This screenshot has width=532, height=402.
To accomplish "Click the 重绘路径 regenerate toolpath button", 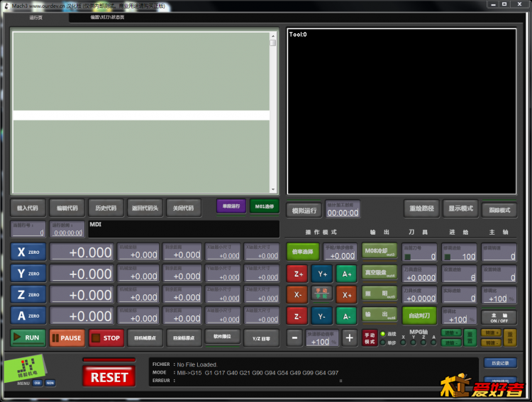I will [x=422, y=208].
